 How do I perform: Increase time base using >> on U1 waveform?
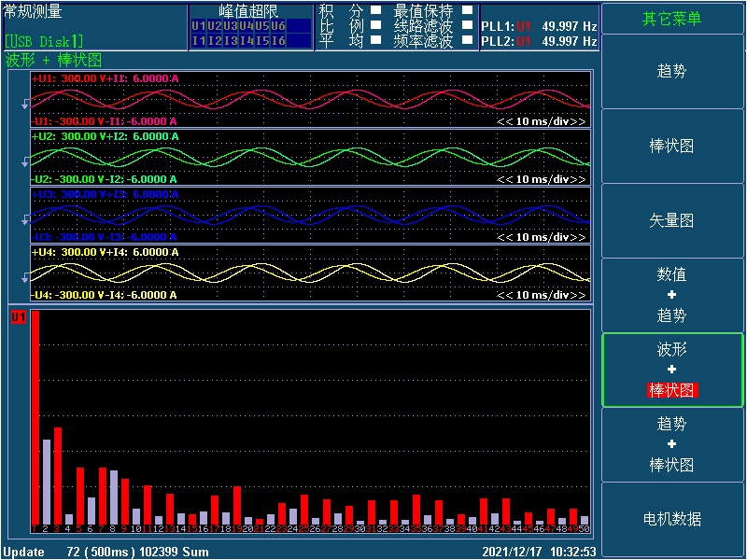coord(579,121)
